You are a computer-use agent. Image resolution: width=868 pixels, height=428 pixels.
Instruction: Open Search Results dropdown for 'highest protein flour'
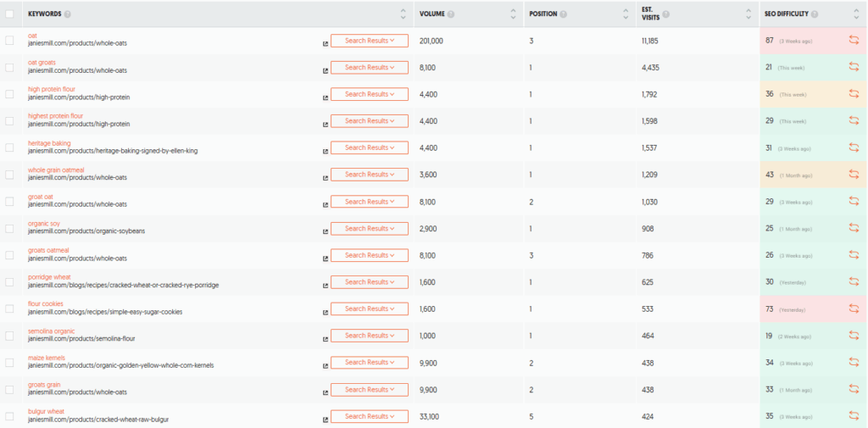click(370, 120)
